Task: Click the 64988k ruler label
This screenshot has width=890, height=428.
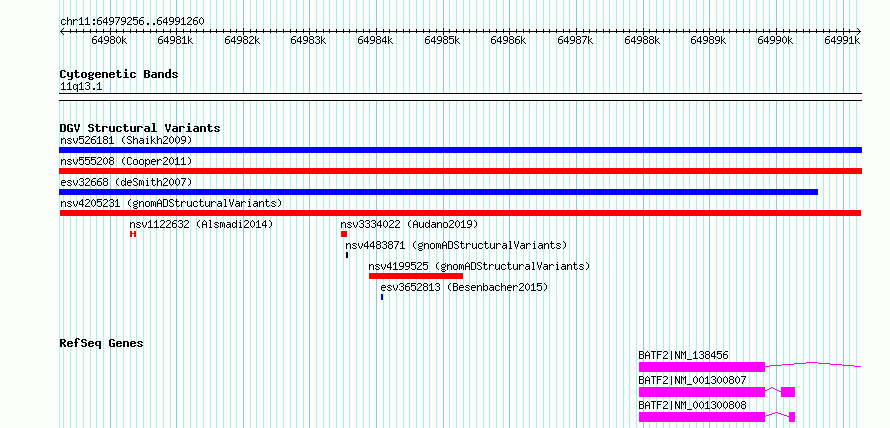Action: (x=641, y=40)
